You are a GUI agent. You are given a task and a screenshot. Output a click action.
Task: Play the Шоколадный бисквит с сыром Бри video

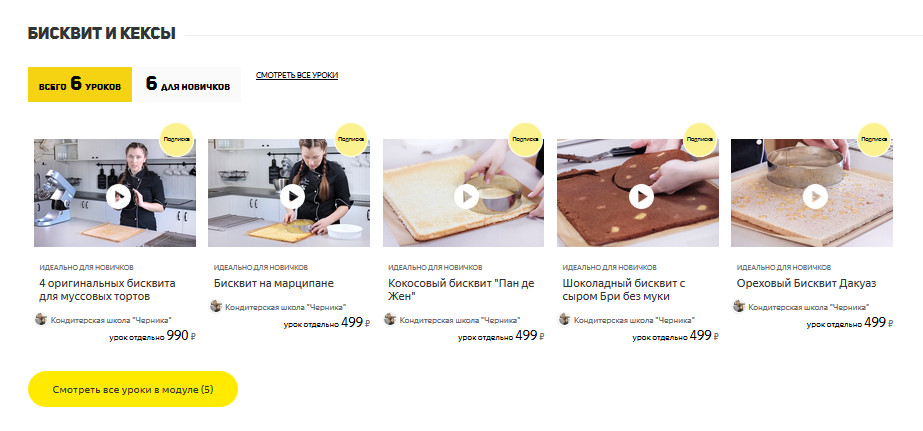(641, 197)
